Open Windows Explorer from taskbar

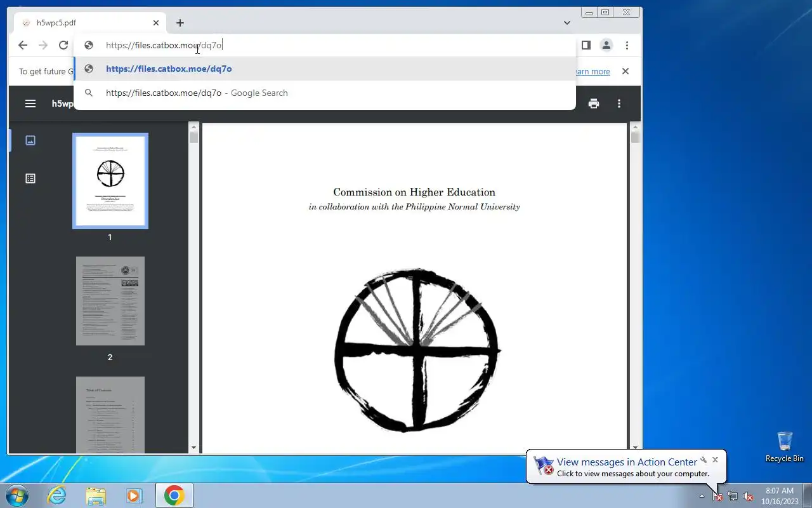pyautogui.click(x=96, y=495)
